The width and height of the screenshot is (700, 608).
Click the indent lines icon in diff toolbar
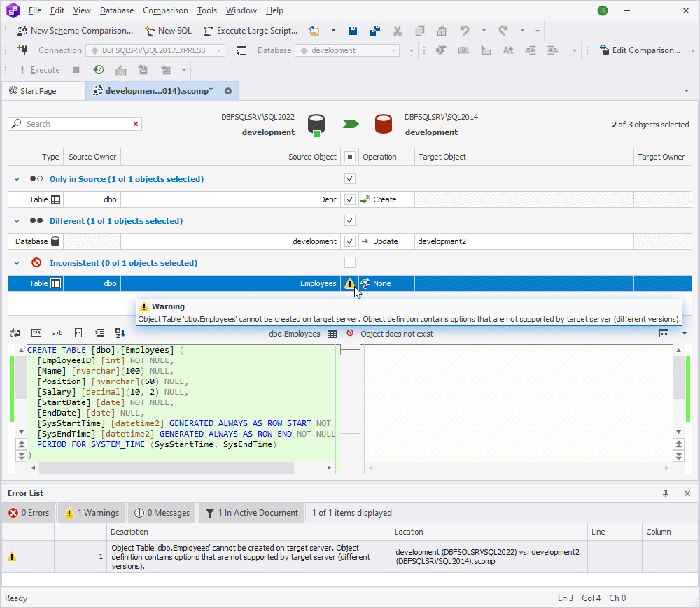tap(99, 333)
